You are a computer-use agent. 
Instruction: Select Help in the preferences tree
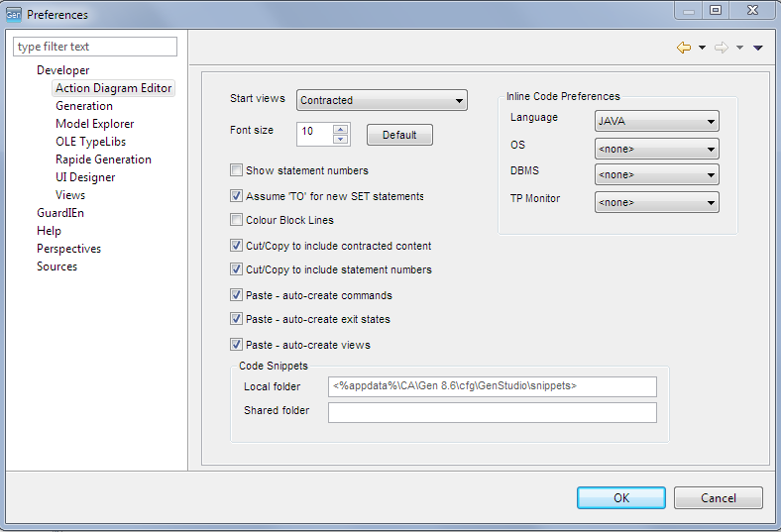[x=49, y=231]
